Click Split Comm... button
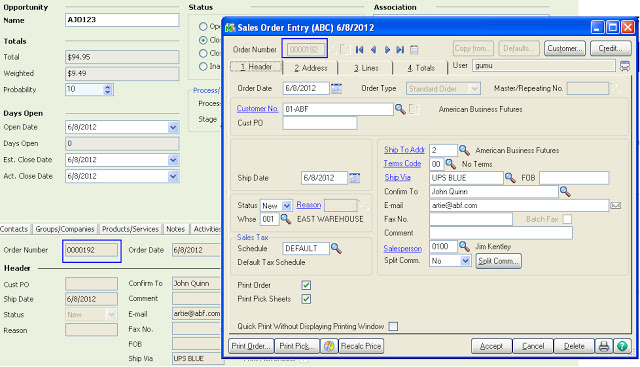 click(x=498, y=261)
